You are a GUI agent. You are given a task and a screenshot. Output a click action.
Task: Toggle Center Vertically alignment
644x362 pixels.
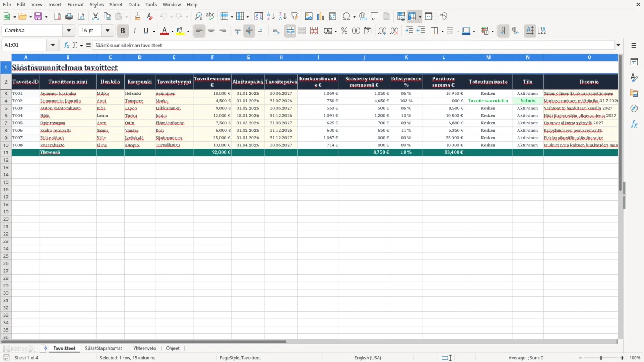(x=249, y=31)
